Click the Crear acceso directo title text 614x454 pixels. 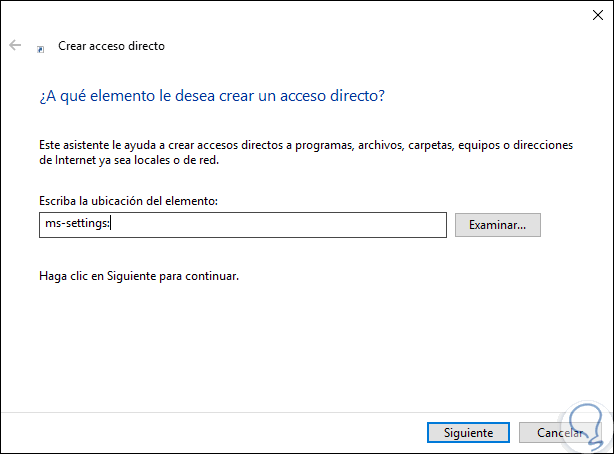(x=110, y=46)
